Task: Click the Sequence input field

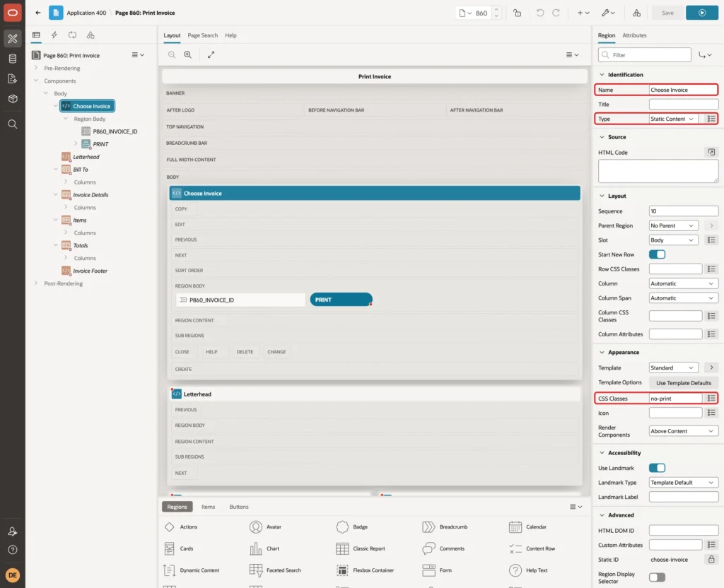Action: click(684, 211)
